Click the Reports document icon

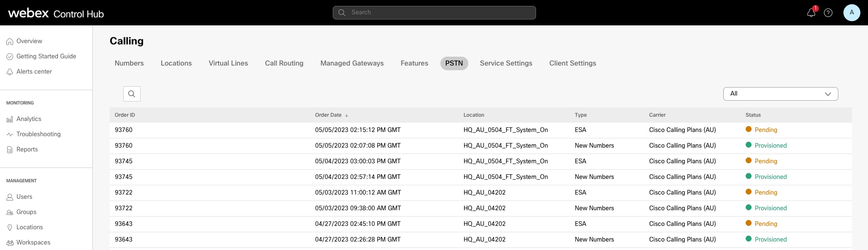[x=10, y=150]
